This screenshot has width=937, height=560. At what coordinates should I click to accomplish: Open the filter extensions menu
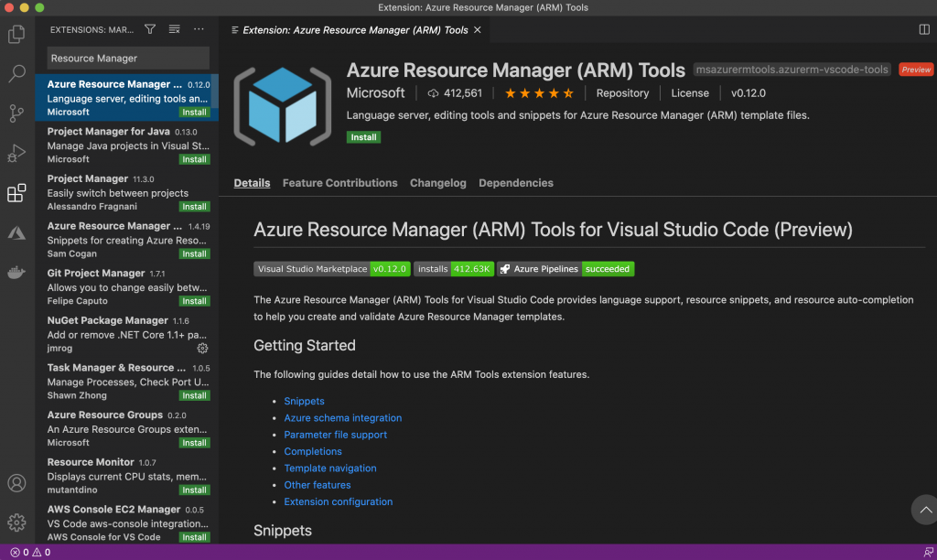coord(150,29)
